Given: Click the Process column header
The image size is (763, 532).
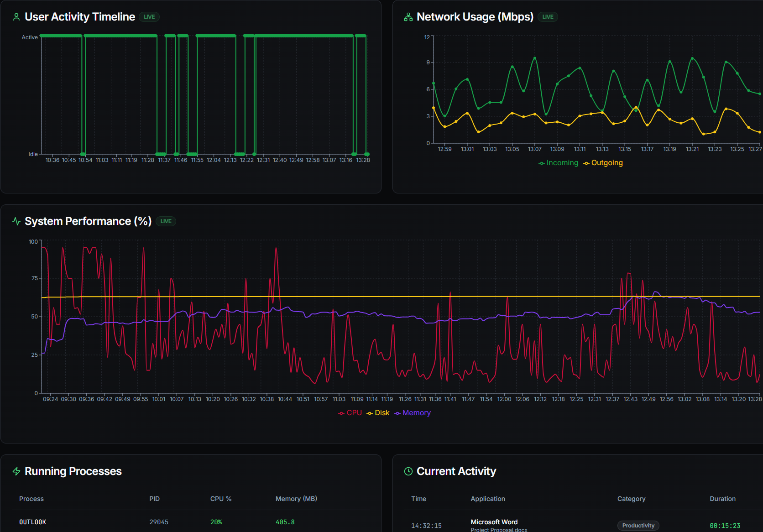Looking at the screenshot, I should (31, 499).
